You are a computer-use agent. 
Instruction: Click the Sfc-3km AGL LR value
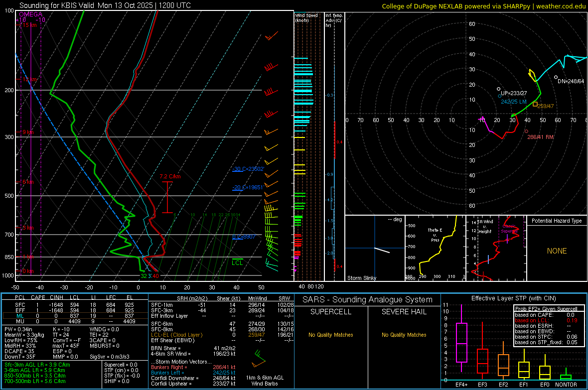coord(37,365)
